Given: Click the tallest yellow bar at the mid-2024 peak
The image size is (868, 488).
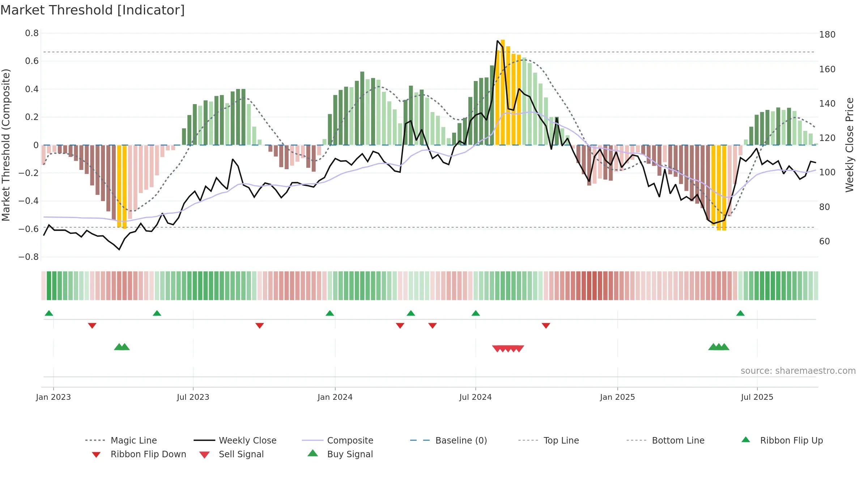Looking at the screenshot, I should coord(503,93).
